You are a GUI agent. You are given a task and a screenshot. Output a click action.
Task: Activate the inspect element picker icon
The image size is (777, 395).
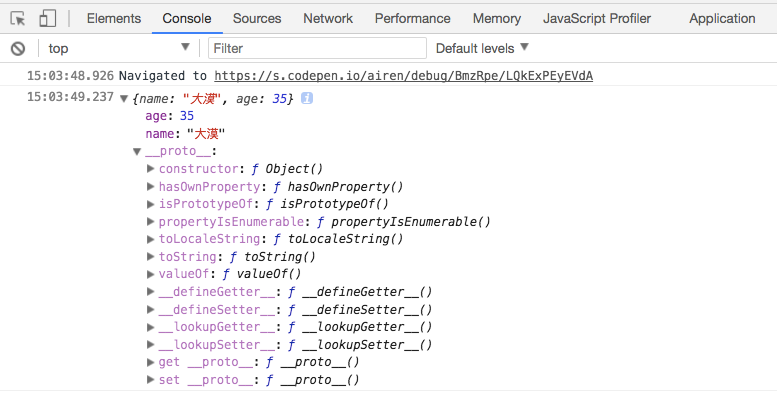(x=18, y=19)
